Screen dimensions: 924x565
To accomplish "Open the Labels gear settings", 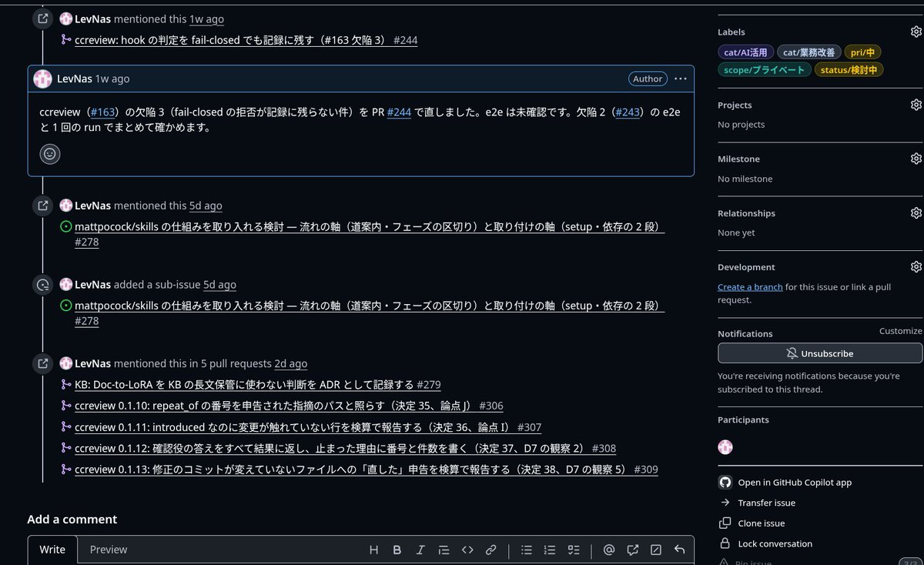I will pos(916,32).
